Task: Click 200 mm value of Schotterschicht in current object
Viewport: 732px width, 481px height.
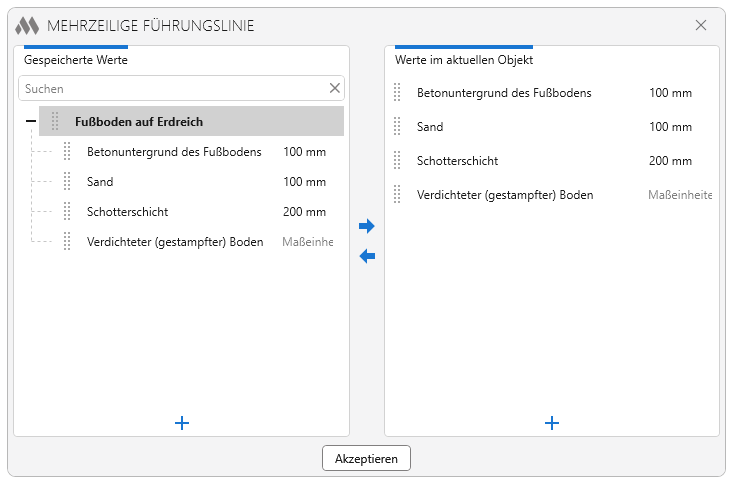Action: [x=670, y=161]
